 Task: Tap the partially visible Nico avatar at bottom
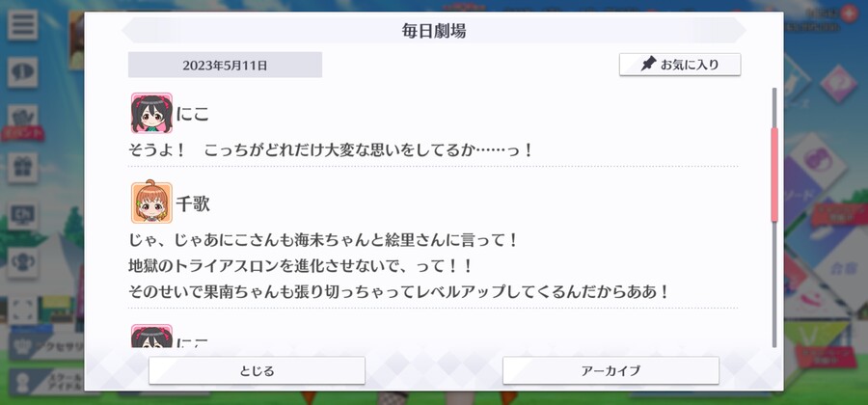pos(151,337)
